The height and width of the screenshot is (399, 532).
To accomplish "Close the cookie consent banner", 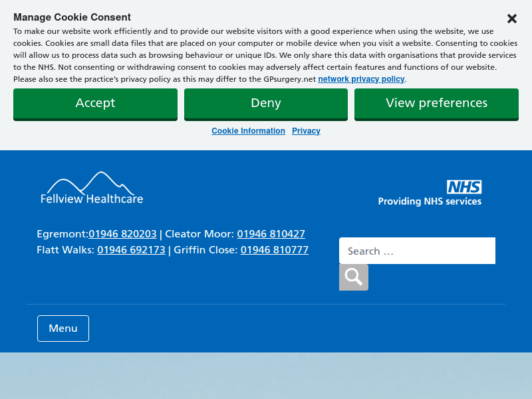I will coord(511,19).
